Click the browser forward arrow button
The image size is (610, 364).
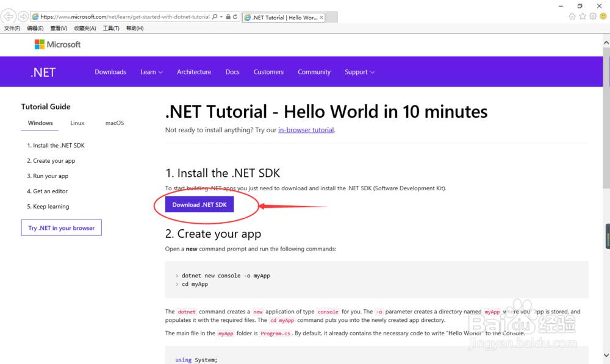[x=23, y=16]
